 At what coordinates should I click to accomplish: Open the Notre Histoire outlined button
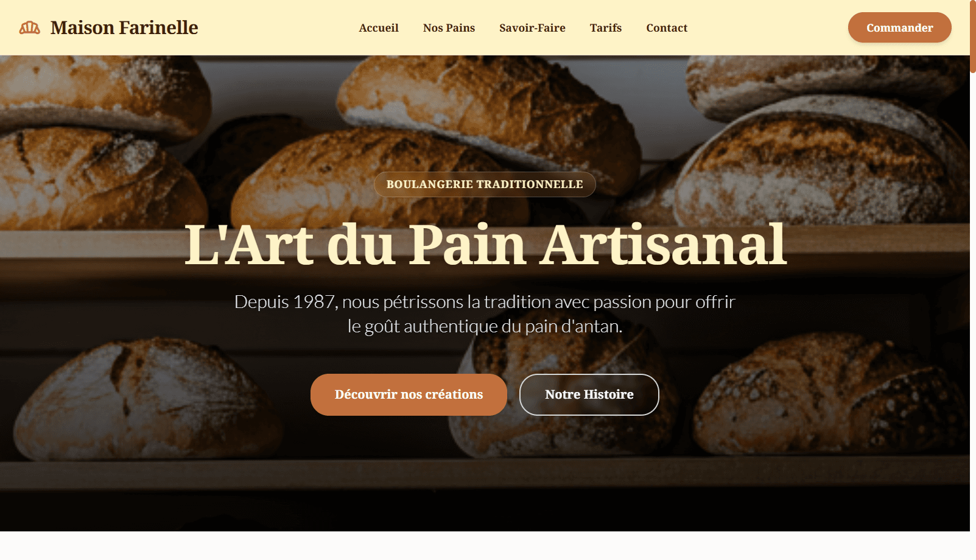click(x=589, y=394)
